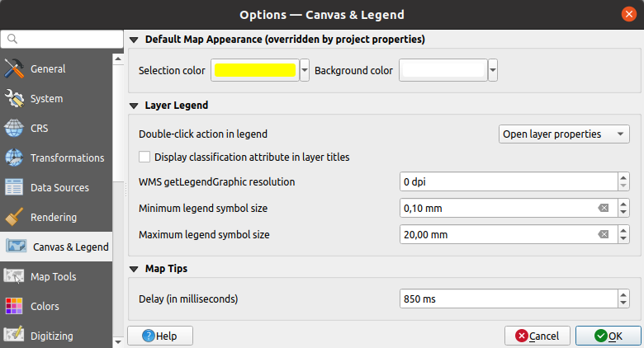Open Transformations globe icon in sidebar
The height and width of the screenshot is (348, 644).
pos(15,158)
